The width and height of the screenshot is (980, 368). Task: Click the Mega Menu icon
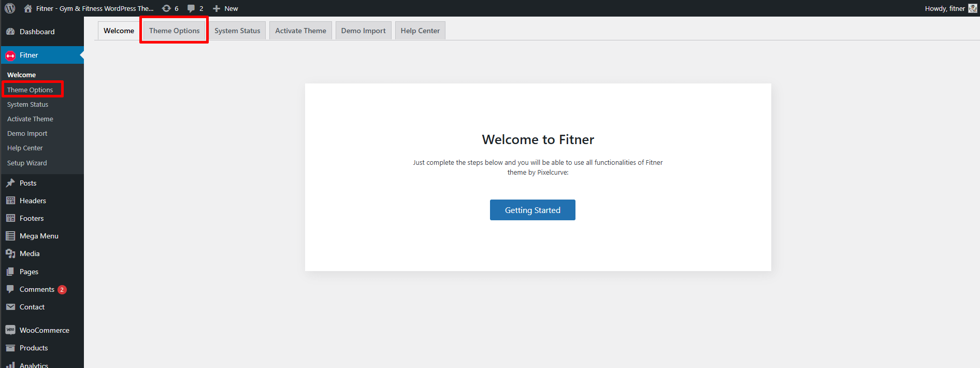tap(10, 236)
